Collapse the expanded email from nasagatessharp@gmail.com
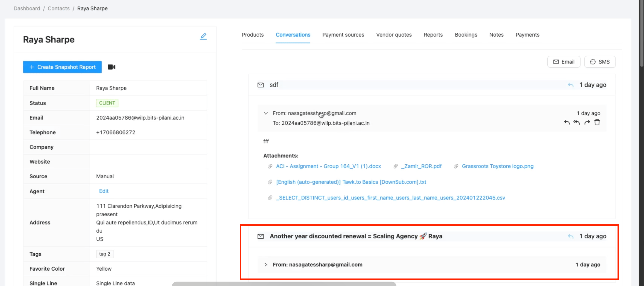Screen dimensions: 644x286 coord(266,113)
